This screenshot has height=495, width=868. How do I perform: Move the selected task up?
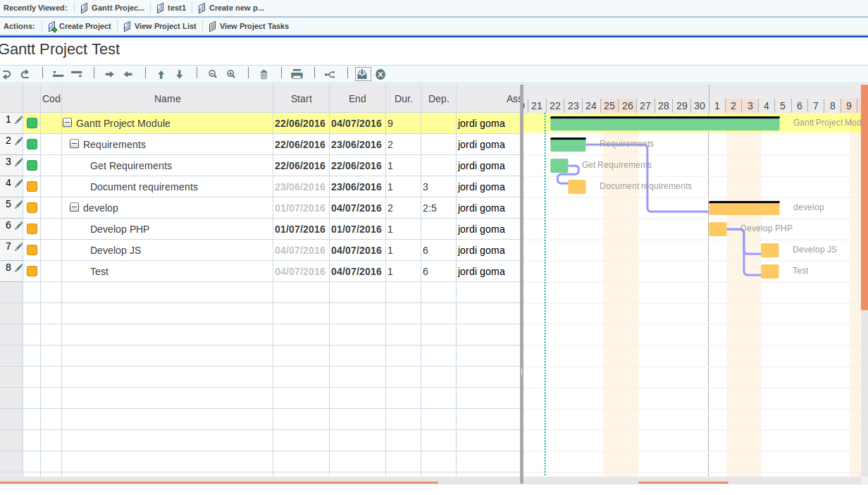tap(161, 74)
